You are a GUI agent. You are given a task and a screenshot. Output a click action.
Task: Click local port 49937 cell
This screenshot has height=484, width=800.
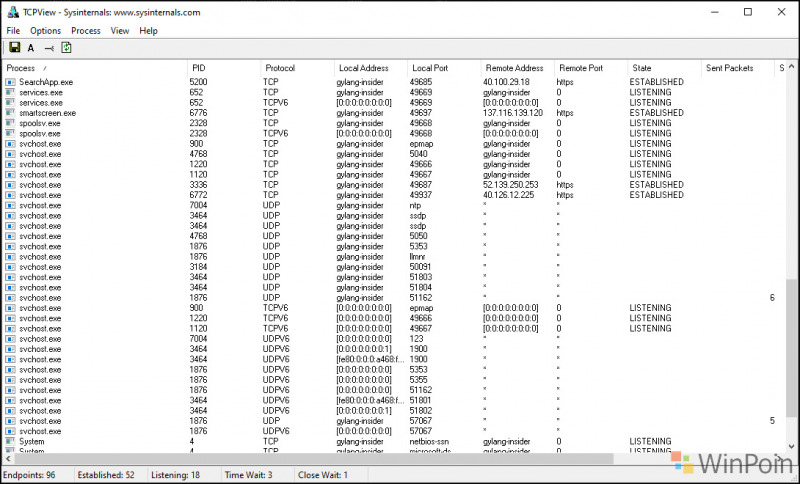[x=421, y=195]
